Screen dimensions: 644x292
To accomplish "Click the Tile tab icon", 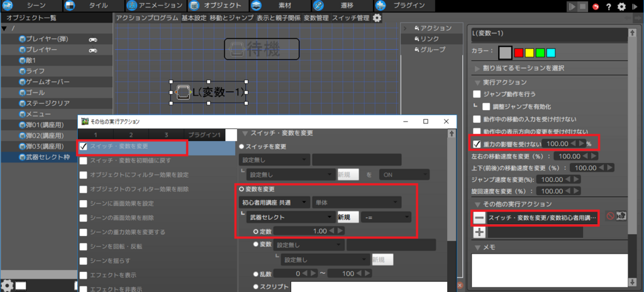I will click(x=69, y=6).
